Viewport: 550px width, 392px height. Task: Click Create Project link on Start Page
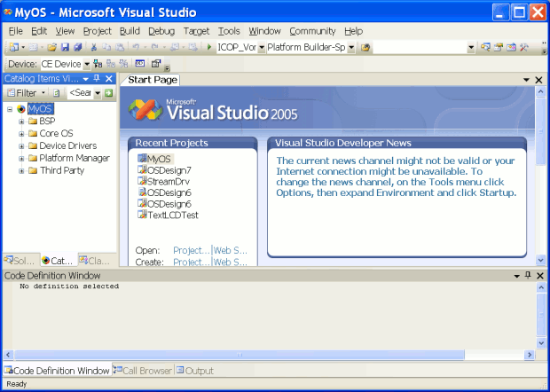point(192,262)
